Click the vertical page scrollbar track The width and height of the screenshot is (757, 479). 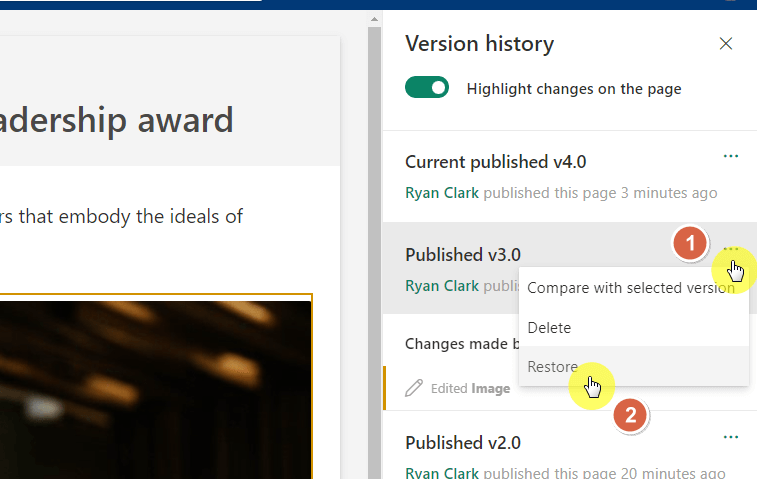click(x=374, y=251)
